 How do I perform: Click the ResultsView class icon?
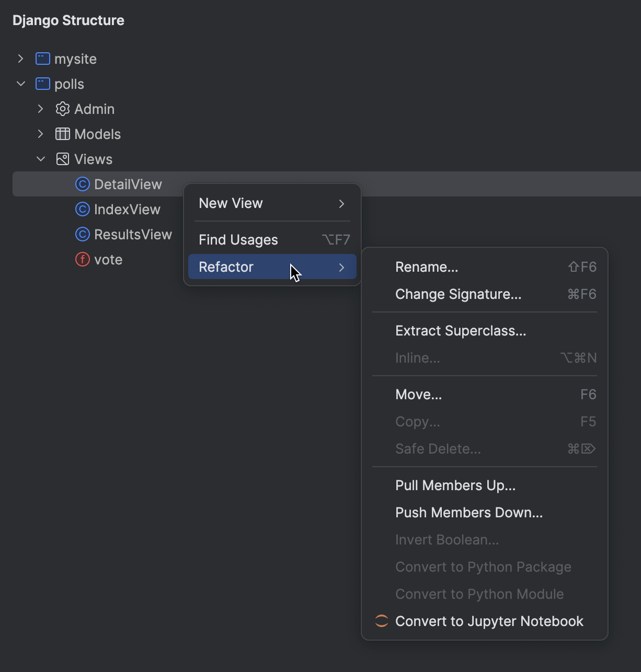point(83,234)
